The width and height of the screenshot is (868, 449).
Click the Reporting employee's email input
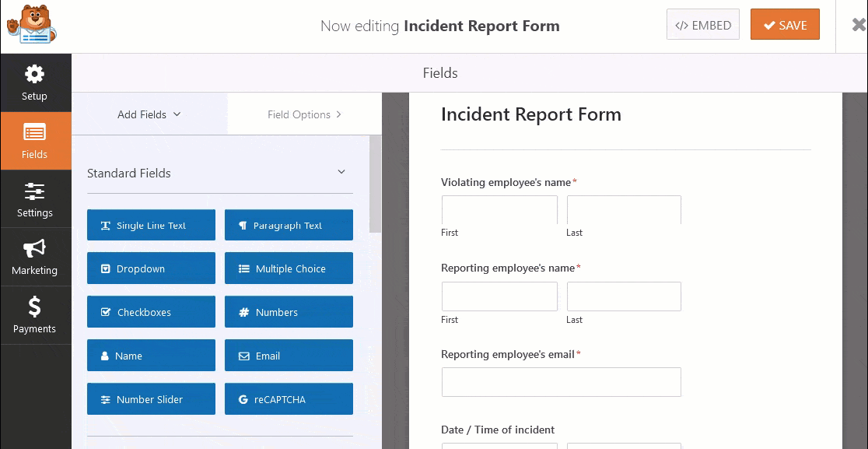click(561, 382)
